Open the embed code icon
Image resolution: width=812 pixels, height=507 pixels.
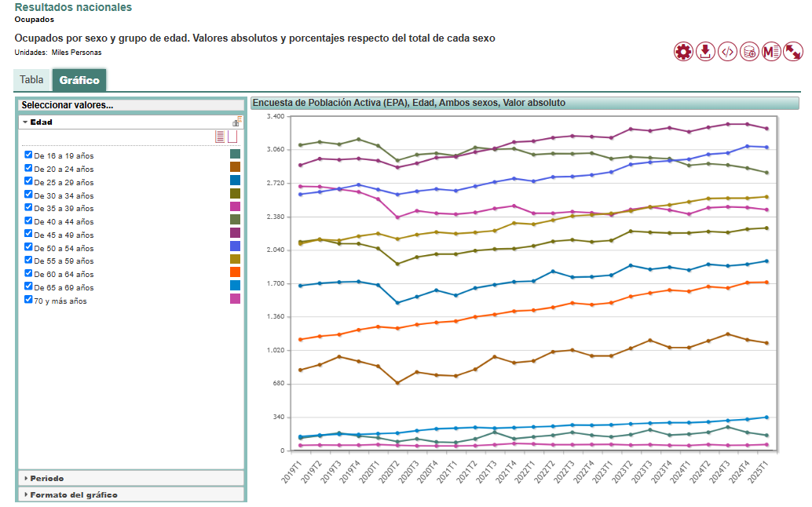click(x=727, y=52)
